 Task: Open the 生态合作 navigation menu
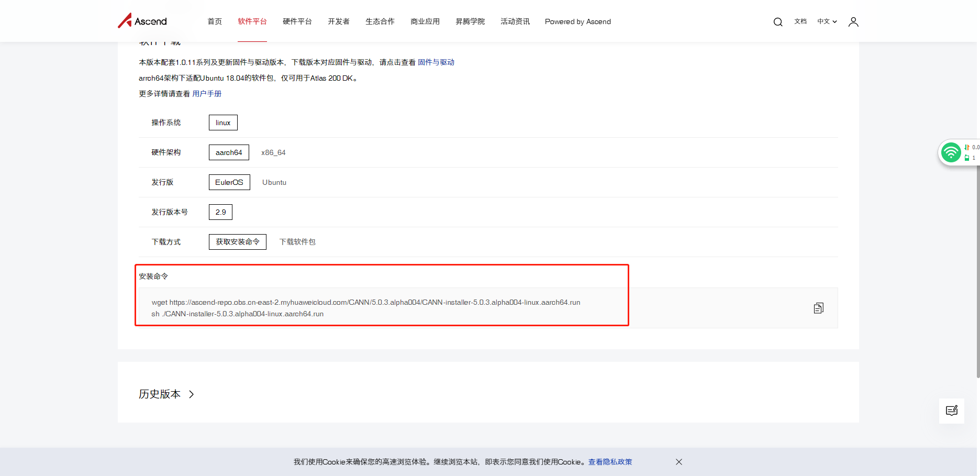380,21
